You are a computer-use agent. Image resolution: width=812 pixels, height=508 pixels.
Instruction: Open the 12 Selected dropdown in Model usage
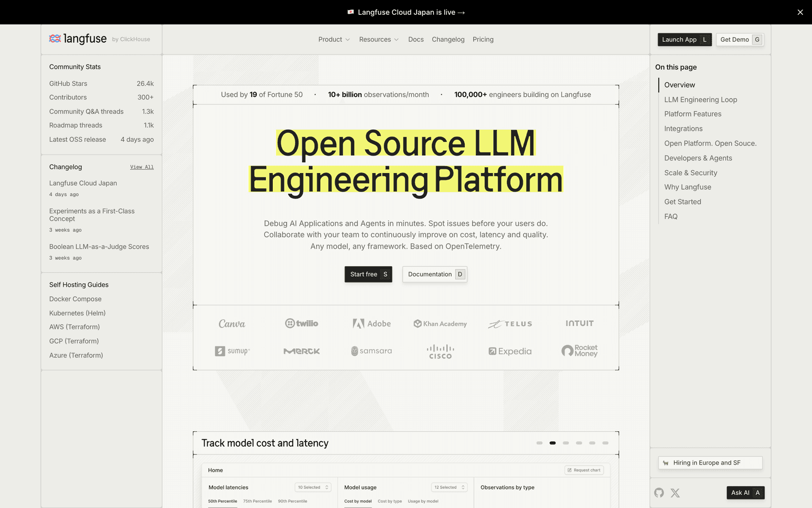(x=449, y=487)
